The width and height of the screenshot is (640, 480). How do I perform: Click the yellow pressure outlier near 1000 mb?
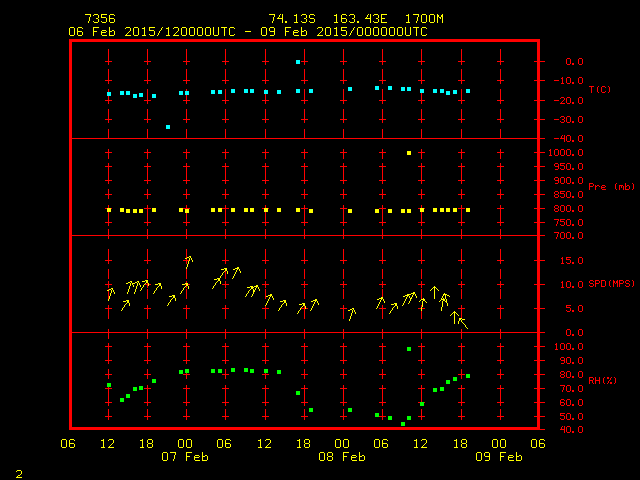[x=409, y=153]
